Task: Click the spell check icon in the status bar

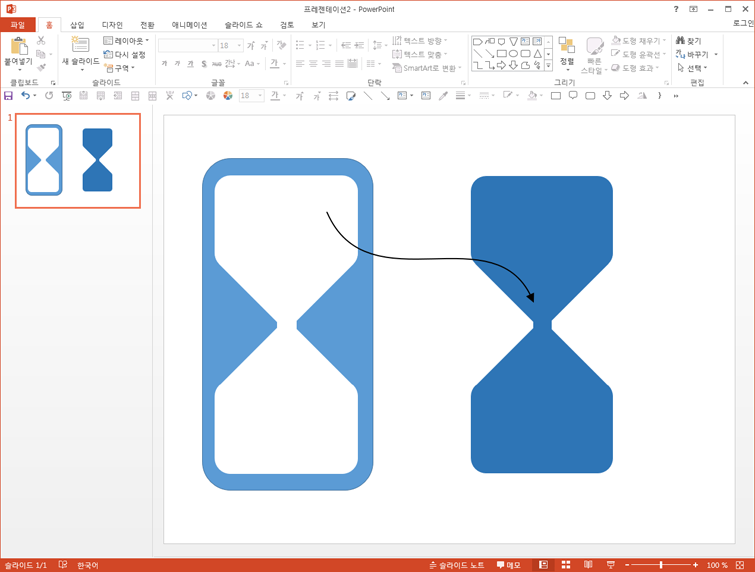Action: pyautogui.click(x=63, y=565)
